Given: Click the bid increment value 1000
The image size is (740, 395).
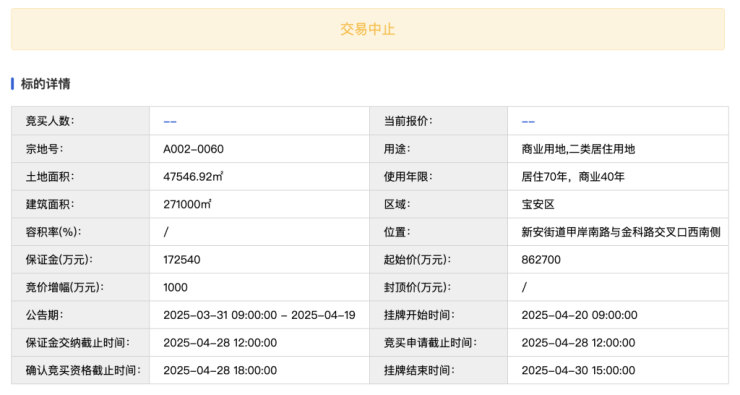Looking at the screenshot, I should [x=176, y=287].
